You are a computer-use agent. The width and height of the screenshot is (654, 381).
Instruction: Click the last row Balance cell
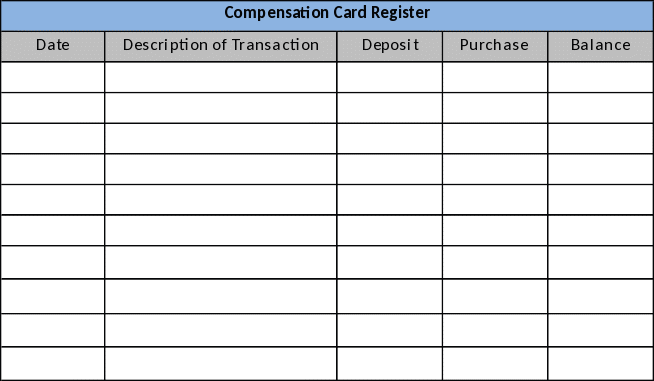click(601, 363)
